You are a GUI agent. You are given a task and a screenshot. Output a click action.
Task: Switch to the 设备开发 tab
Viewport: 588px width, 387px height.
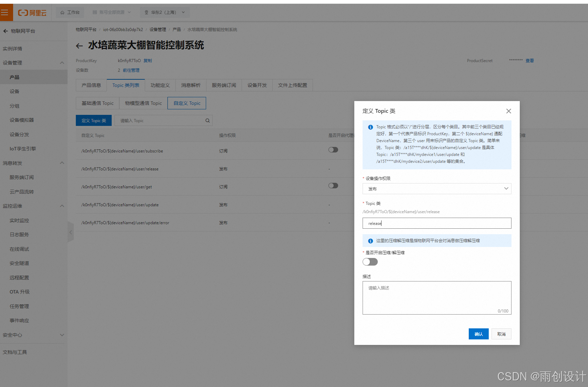pyautogui.click(x=257, y=85)
